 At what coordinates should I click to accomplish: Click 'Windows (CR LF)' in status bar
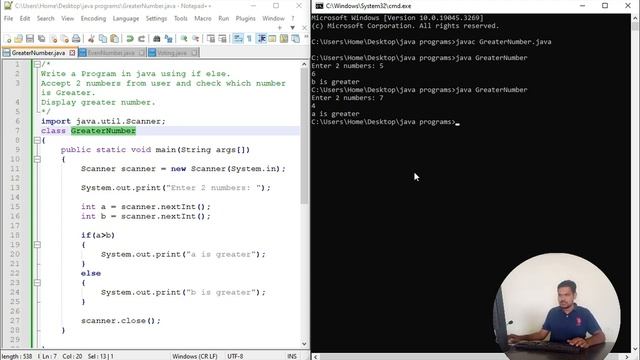195,356
